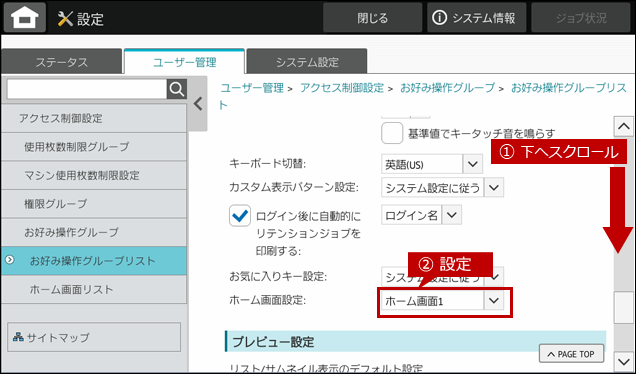Go to the home screen icon
The width and height of the screenshot is (636, 374).
click(25, 18)
